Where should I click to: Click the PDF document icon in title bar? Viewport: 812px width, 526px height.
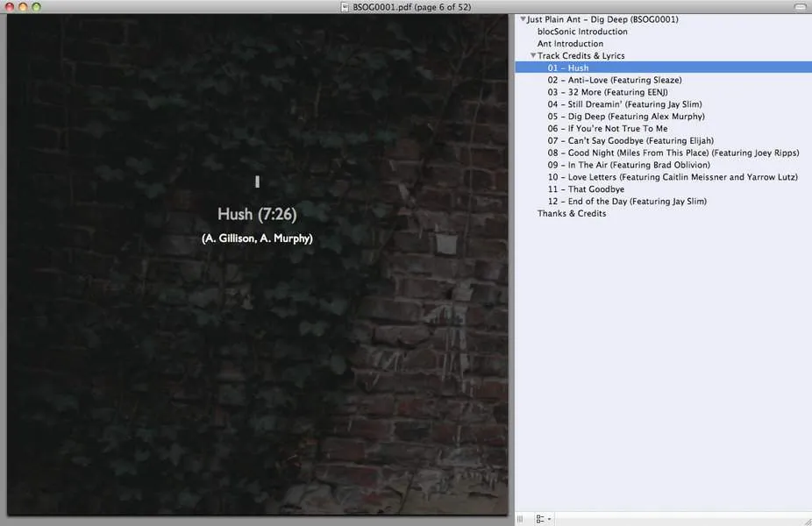[x=345, y=7]
